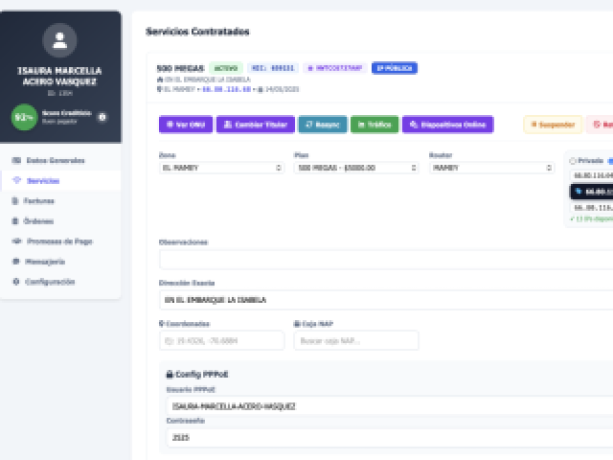Click the Suspender button

[x=553, y=125]
